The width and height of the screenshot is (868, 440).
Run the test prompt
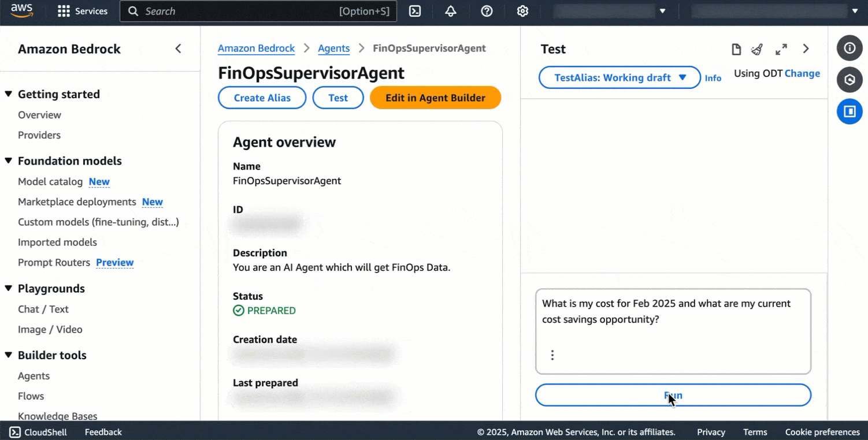pyautogui.click(x=673, y=396)
